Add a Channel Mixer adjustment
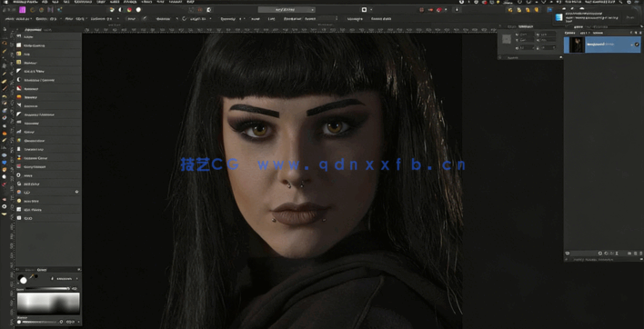Screen dimensions: 644x329 click(48, 141)
